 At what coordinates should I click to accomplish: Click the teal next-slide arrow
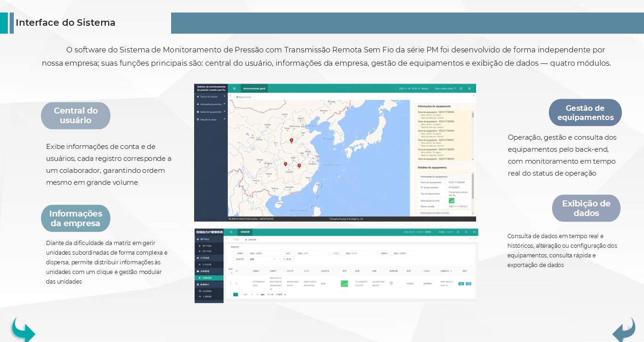coord(23,330)
